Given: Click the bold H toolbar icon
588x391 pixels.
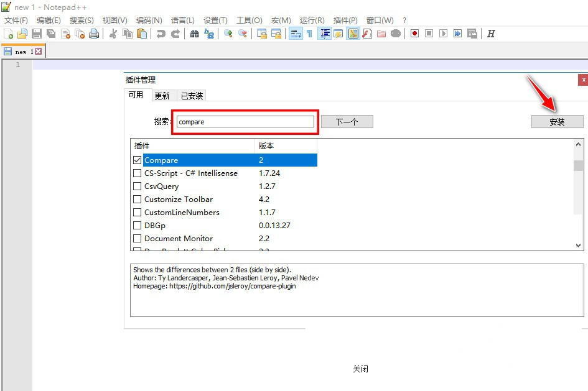Looking at the screenshot, I should 491,34.
